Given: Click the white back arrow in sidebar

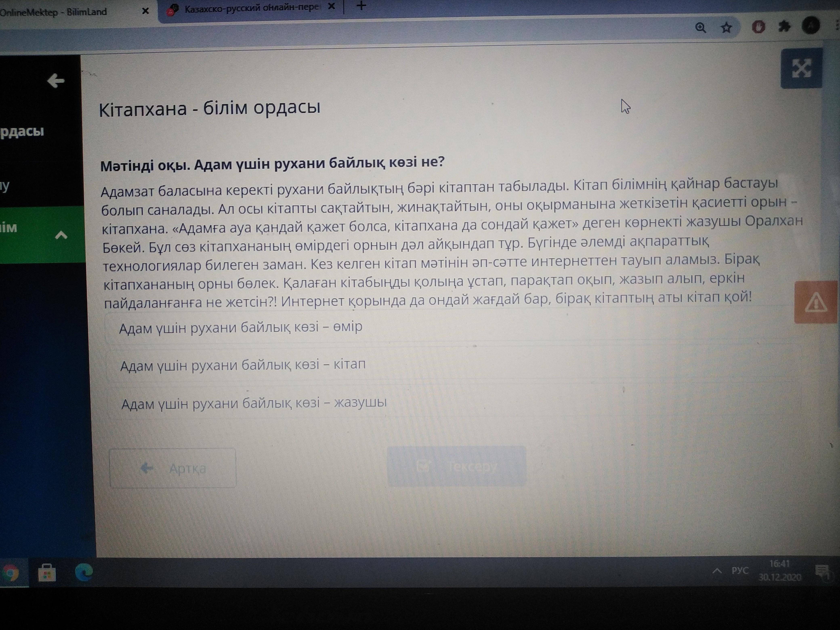Looking at the screenshot, I should pos(56,81).
